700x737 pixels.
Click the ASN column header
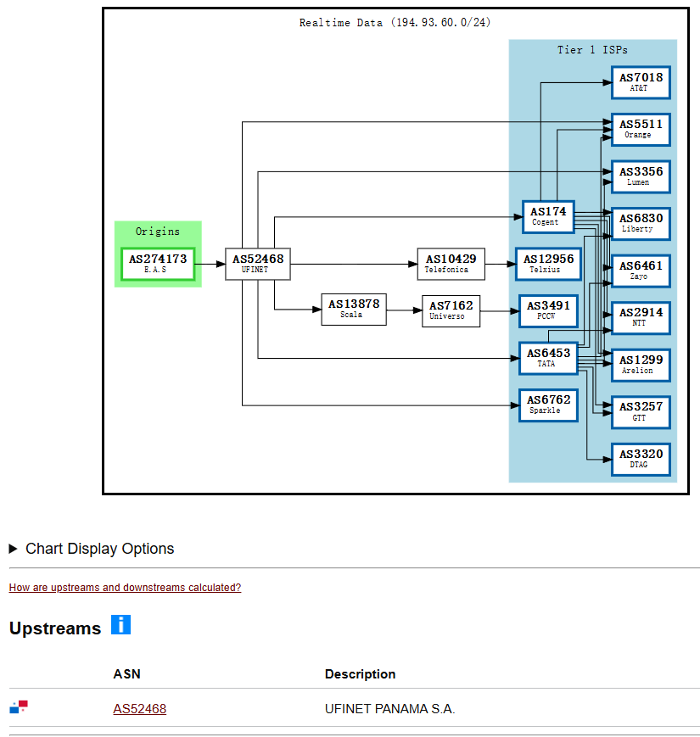point(127,674)
